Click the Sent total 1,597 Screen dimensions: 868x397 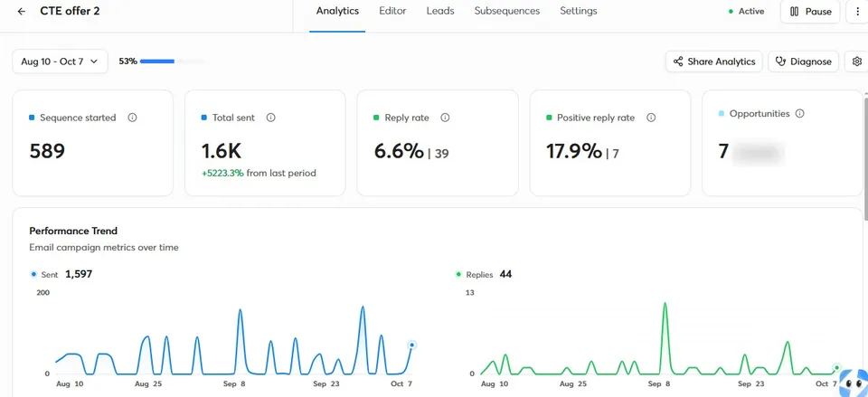click(79, 274)
